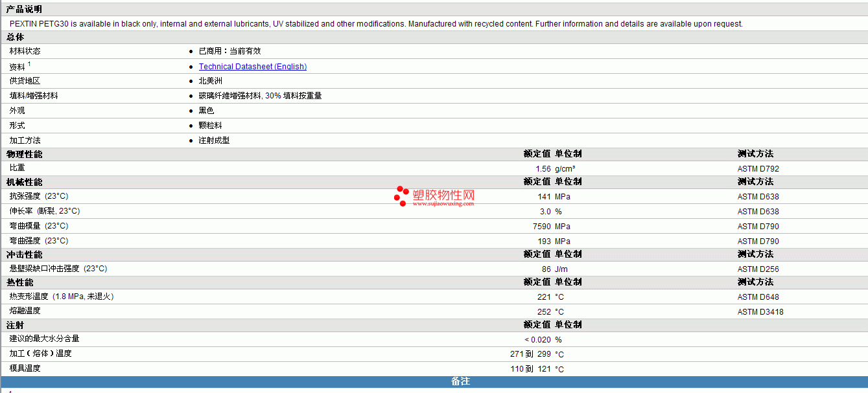Select the test method ASTM D3418
The height and width of the screenshot is (393, 868).
point(760,312)
